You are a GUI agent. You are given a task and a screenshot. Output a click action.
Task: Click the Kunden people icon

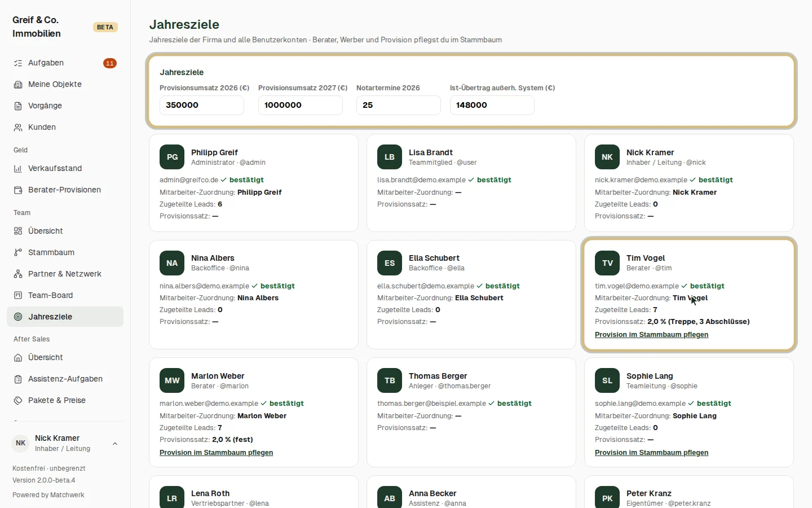(18, 128)
